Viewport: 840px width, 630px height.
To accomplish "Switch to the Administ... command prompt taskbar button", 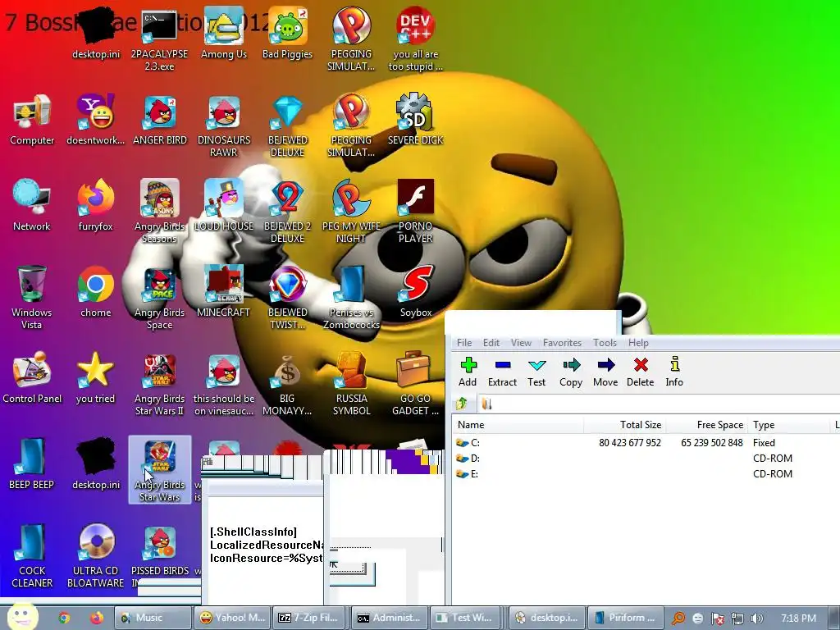I will (x=390, y=618).
